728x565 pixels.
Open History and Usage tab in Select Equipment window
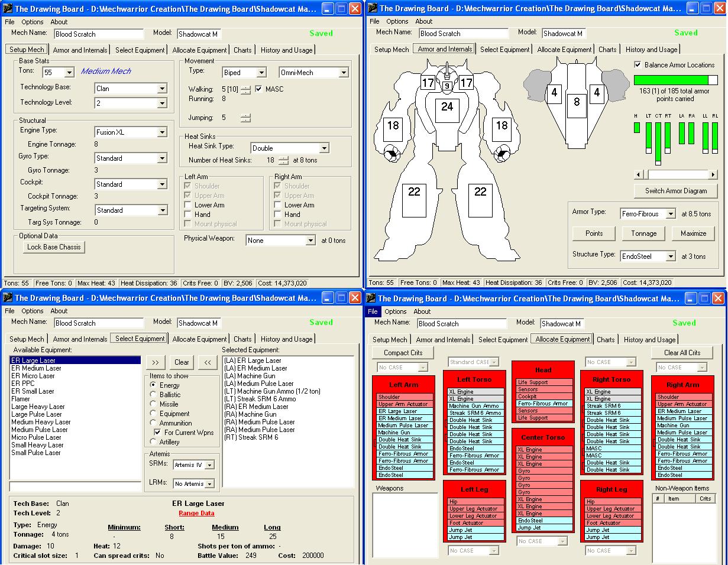coord(287,339)
